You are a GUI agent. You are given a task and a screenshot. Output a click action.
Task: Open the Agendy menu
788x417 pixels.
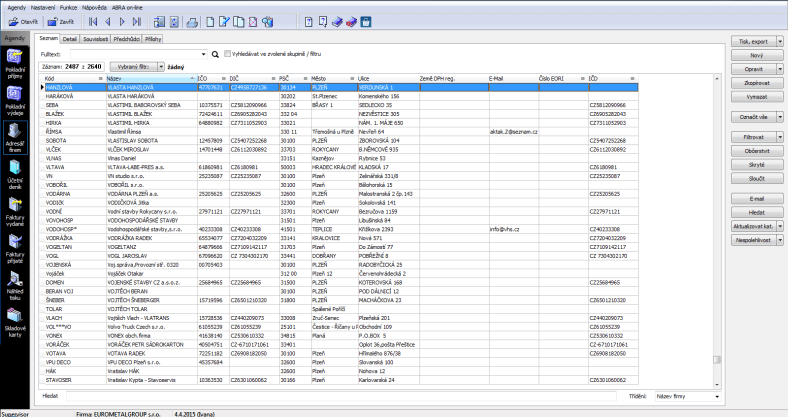(17, 8)
